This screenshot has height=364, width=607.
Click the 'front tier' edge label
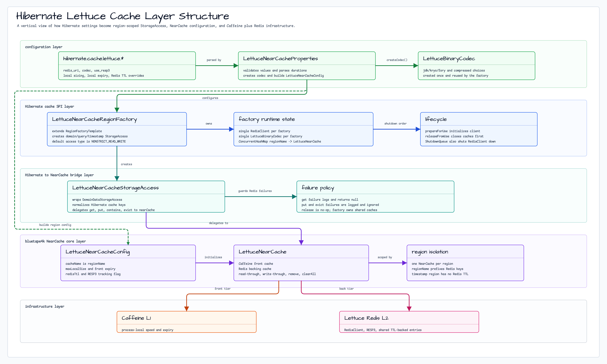point(223,289)
